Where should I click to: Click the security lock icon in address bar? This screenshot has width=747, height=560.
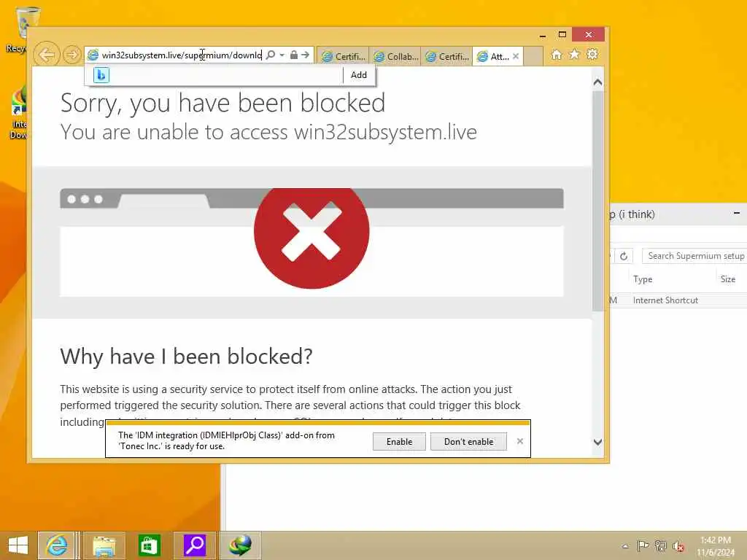[294, 55]
